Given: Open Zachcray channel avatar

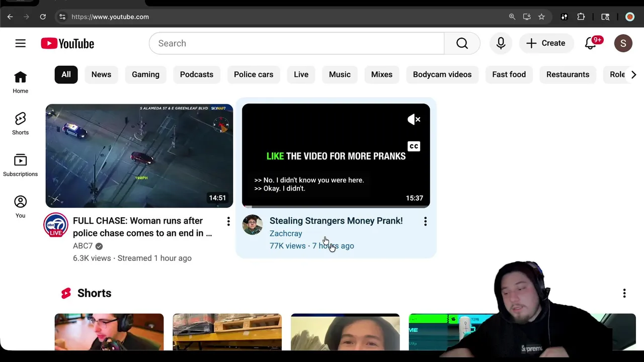Looking at the screenshot, I should point(252,225).
